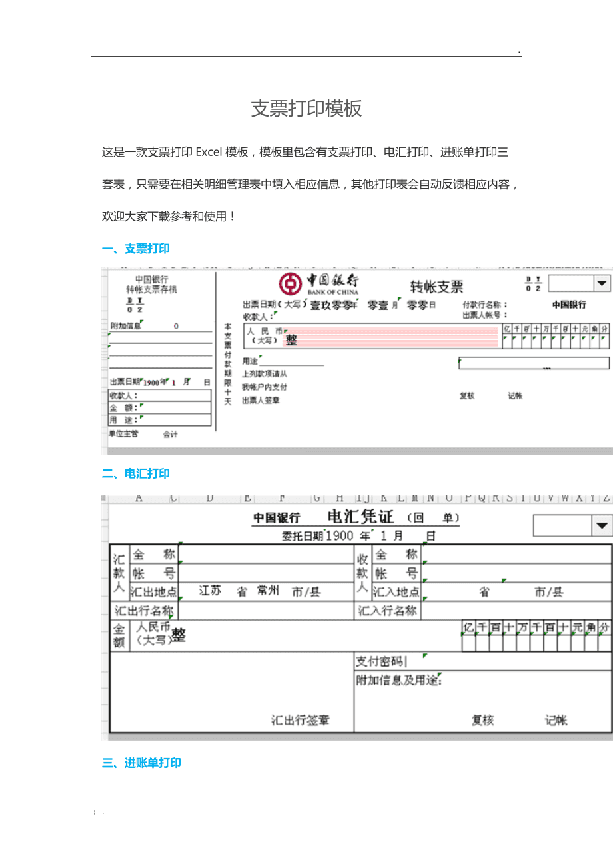The image size is (613, 868).
Task: Click the 转帐支票 title on the cheque
Action: [437, 287]
